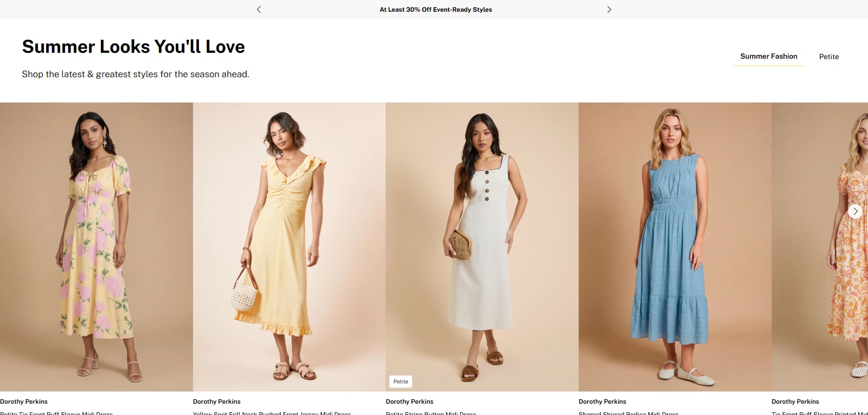Open the yellow frill neck midi dress image
Image resolution: width=868 pixels, height=415 pixels.
(289, 247)
